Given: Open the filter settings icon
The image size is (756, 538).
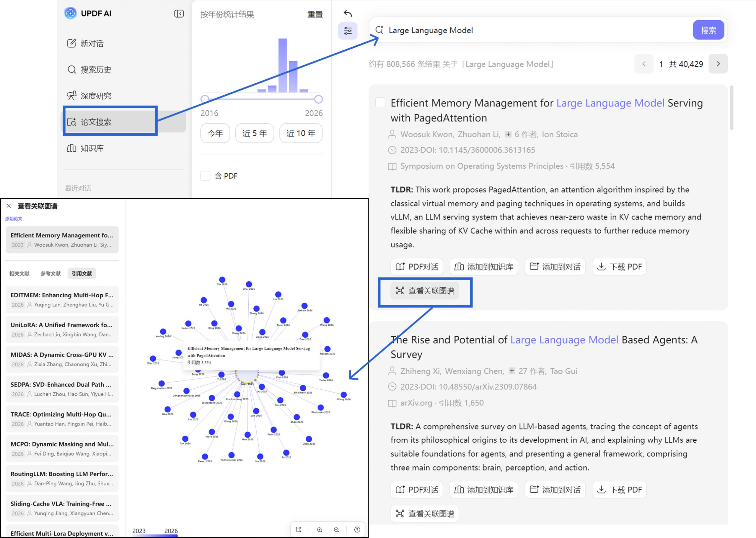Looking at the screenshot, I should 348,31.
